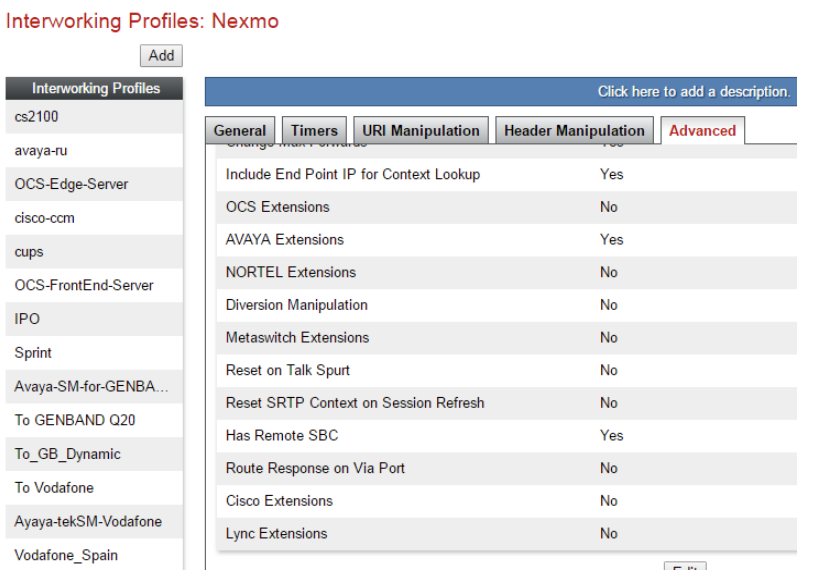The width and height of the screenshot is (818, 588).
Task: Click the No value for OCS Extensions
Action: [608, 207]
